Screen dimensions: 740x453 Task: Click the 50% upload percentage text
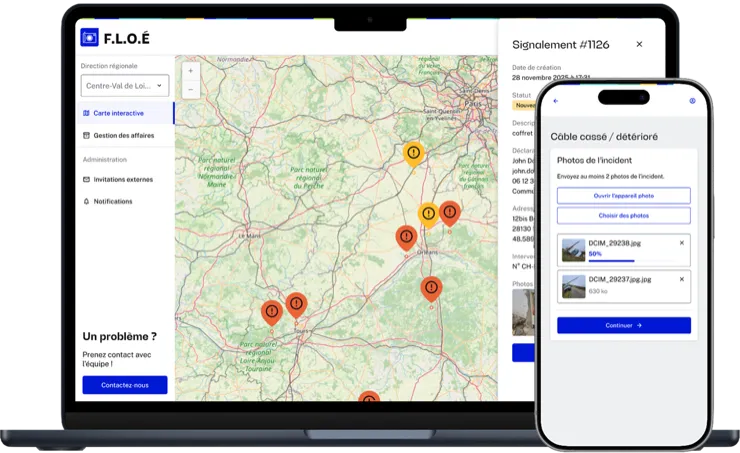pyautogui.click(x=595, y=254)
